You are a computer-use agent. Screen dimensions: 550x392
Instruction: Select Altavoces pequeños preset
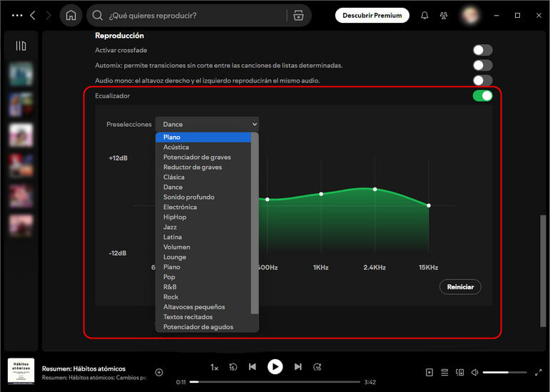(x=203, y=307)
